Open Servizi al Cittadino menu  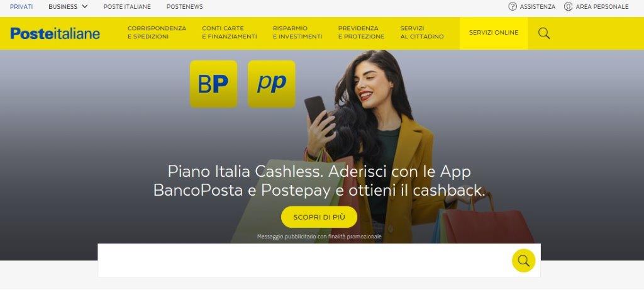pyautogui.click(x=422, y=33)
